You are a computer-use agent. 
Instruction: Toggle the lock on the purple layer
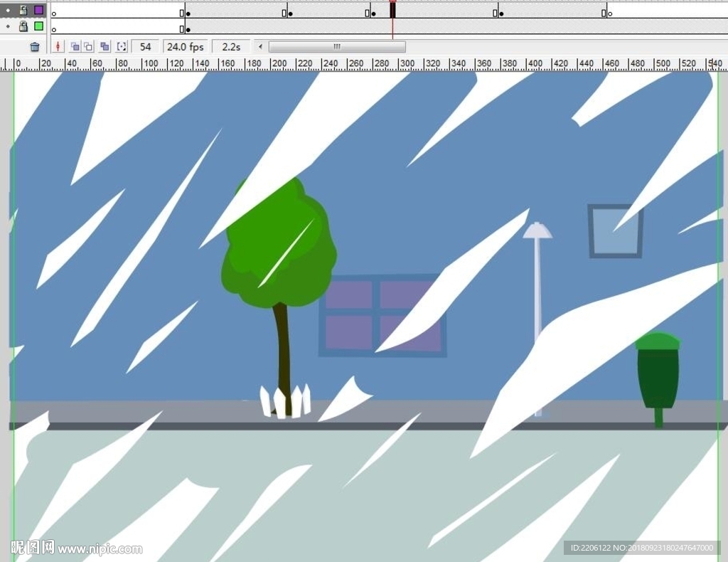click(23, 10)
